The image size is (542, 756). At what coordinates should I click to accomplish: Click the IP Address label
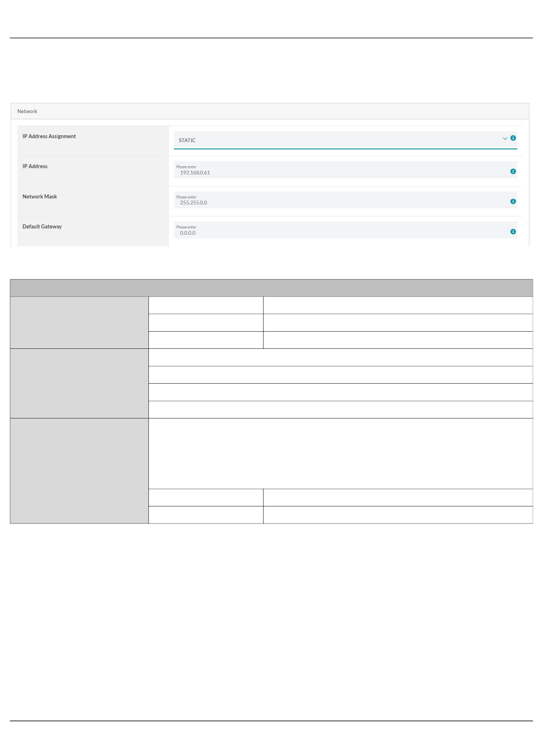tap(35, 167)
